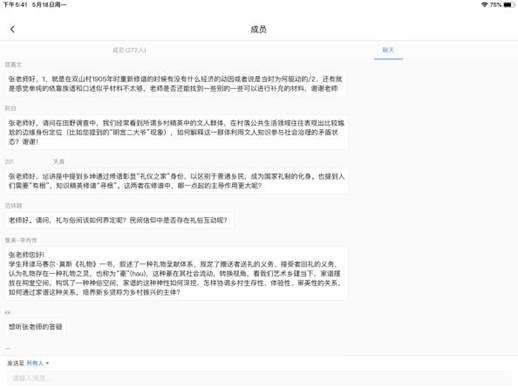Viewport: 518px width, 389px height.
Task: Focus the 请输入消息 input field
Action: [259, 378]
